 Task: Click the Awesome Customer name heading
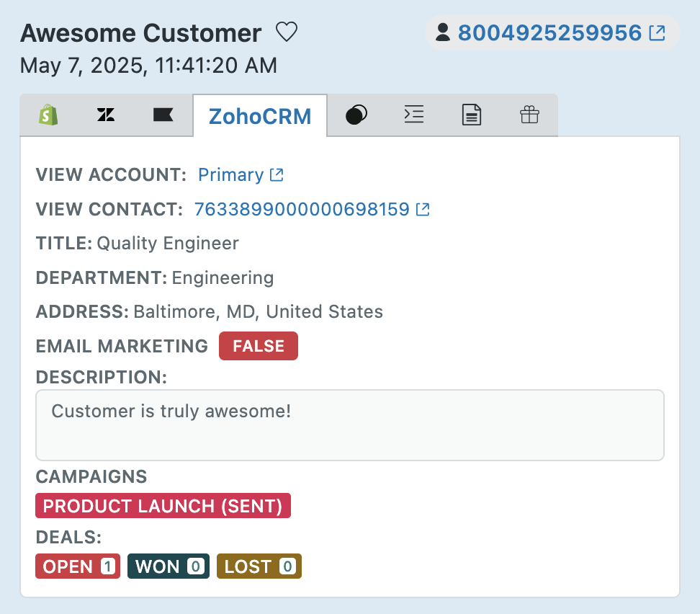point(140,33)
